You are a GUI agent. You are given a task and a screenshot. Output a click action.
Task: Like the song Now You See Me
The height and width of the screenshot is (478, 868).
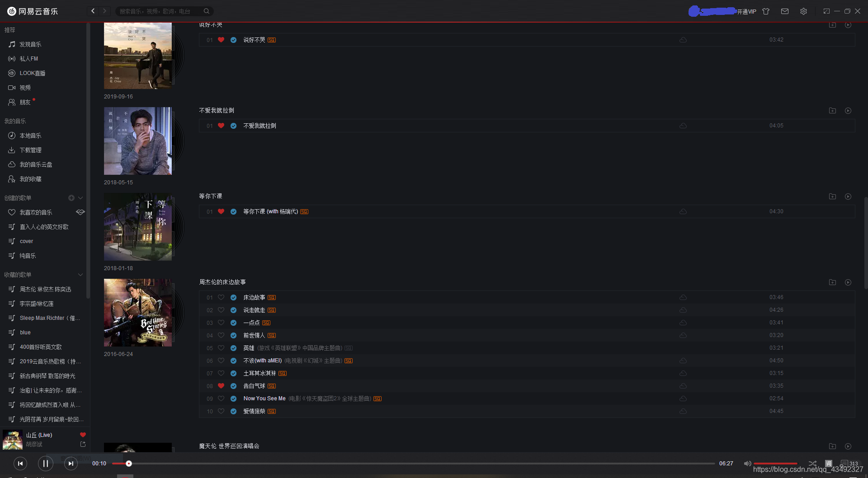point(221,398)
